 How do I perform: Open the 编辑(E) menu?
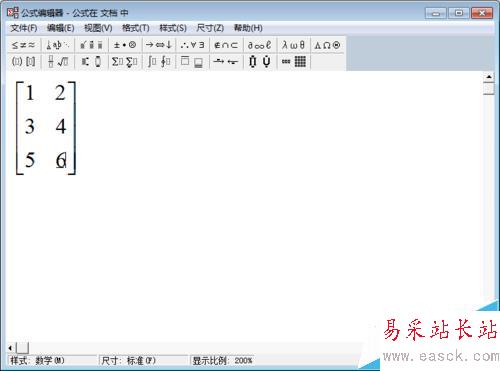click(60, 28)
